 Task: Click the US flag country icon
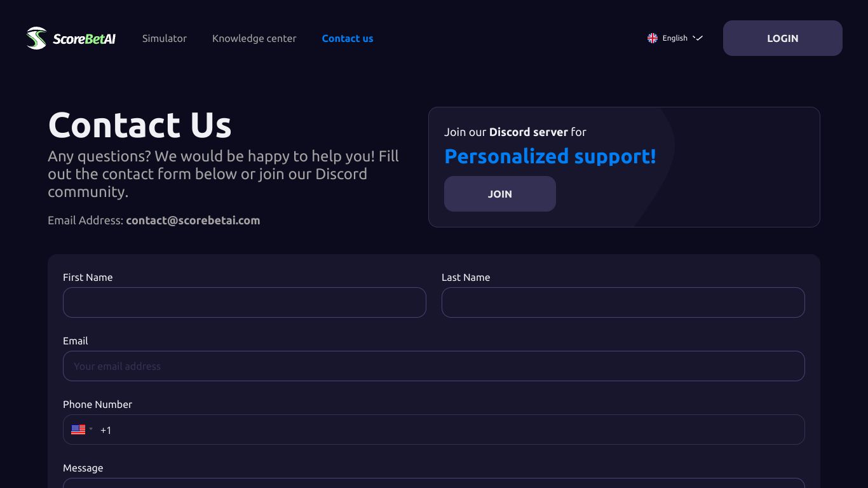78,430
